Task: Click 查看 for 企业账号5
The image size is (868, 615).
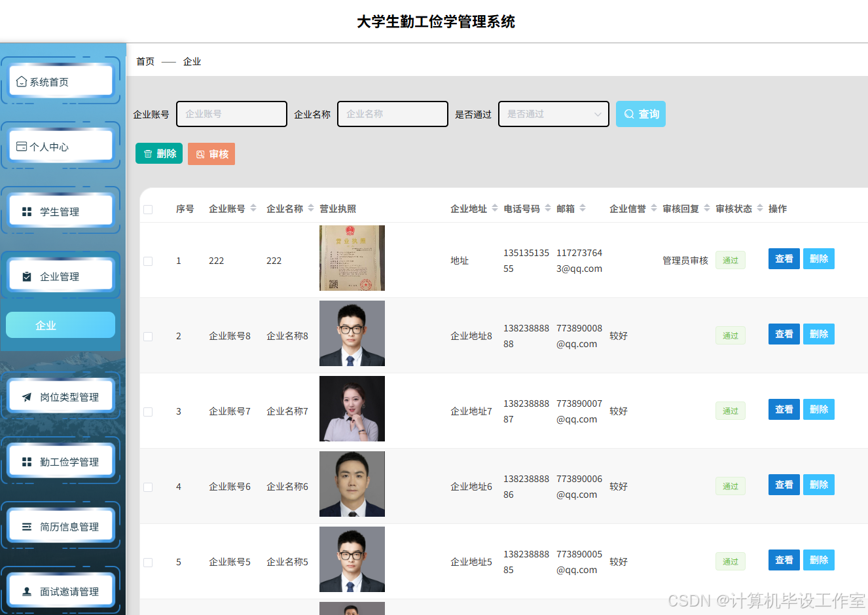Action: (x=784, y=560)
